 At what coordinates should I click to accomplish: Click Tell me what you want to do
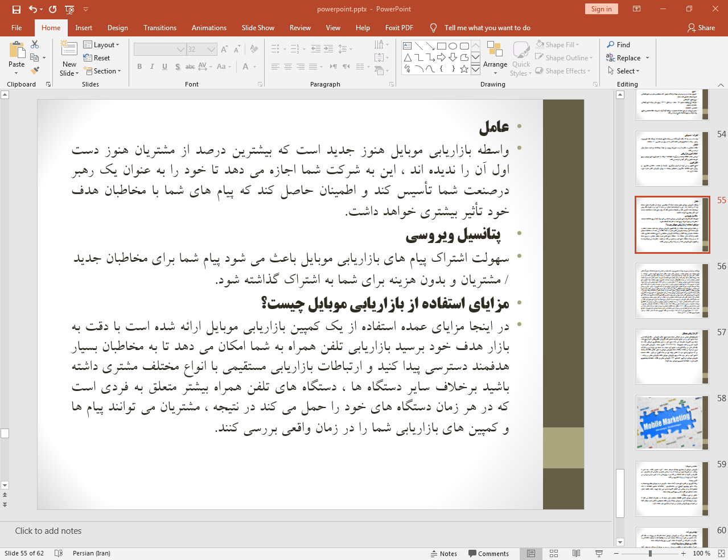click(487, 28)
